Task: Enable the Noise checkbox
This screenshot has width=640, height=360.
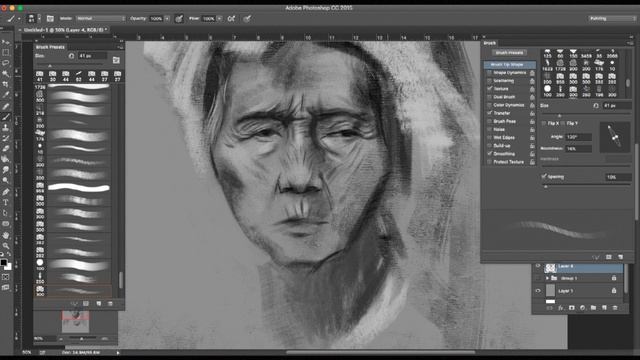Action: 489,129
